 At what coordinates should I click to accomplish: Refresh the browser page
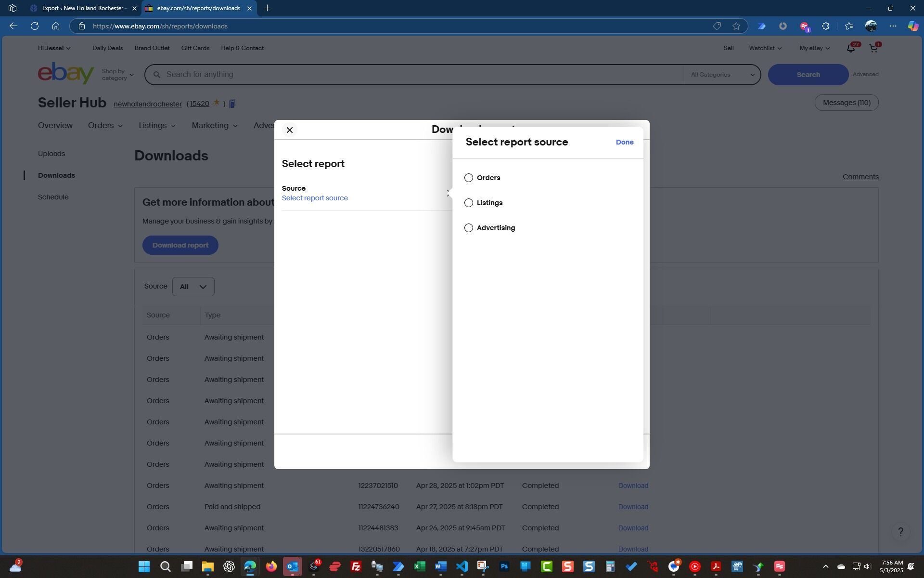(35, 26)
